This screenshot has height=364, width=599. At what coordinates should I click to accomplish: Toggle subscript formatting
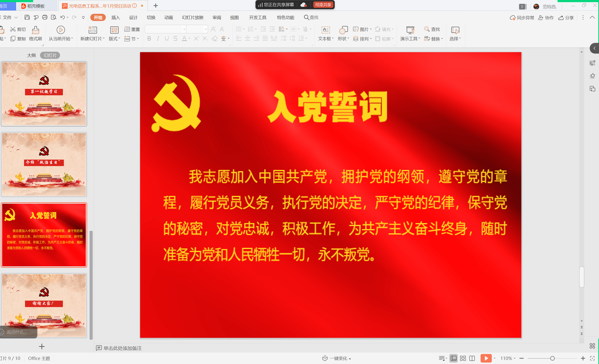tap(205, 39)
